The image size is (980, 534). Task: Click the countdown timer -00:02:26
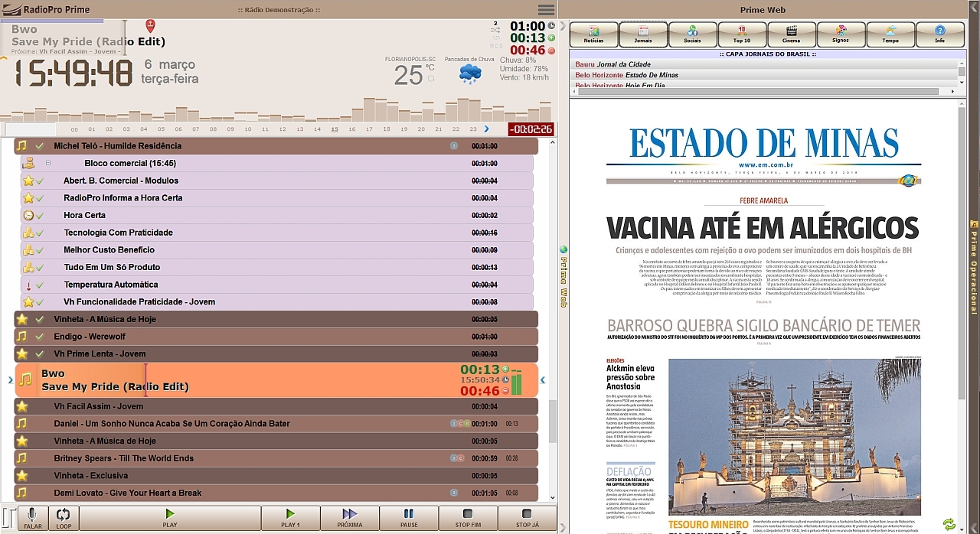click(531, 129)
